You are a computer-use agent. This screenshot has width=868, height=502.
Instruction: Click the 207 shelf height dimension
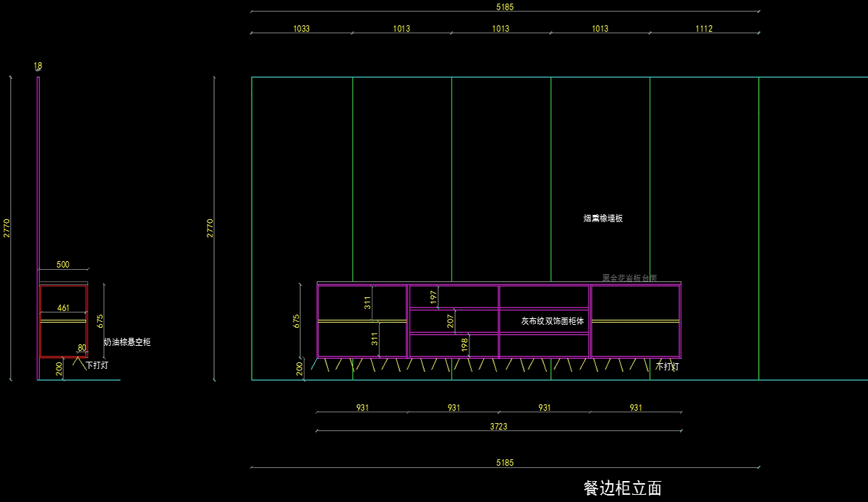pyautogui.click(x=450, y=320)
